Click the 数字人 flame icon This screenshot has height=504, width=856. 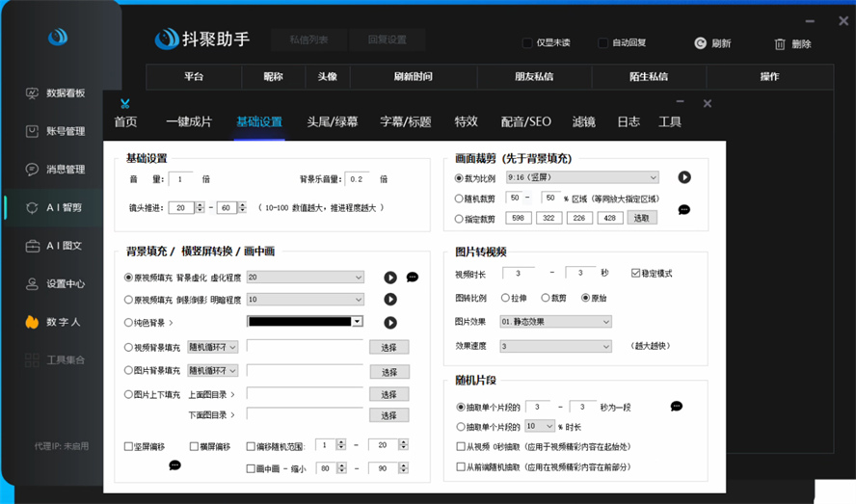tap(32, 322)
